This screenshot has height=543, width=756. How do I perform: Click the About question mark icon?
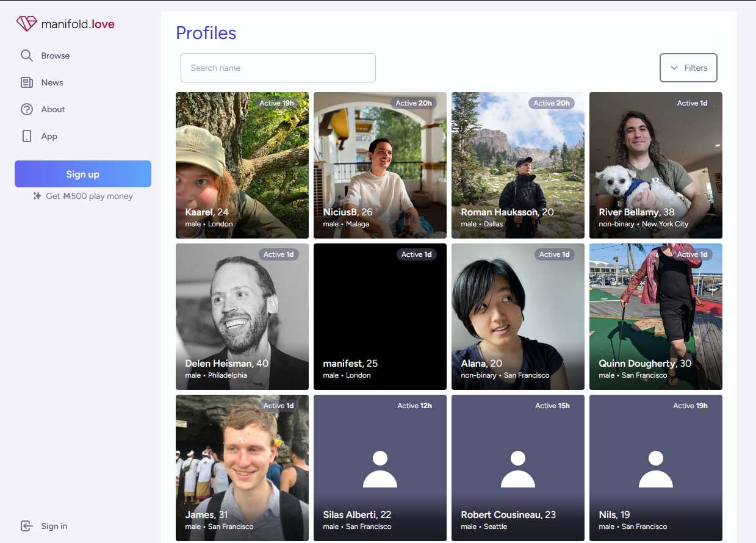pyautogui.click(x=27, y=109)
